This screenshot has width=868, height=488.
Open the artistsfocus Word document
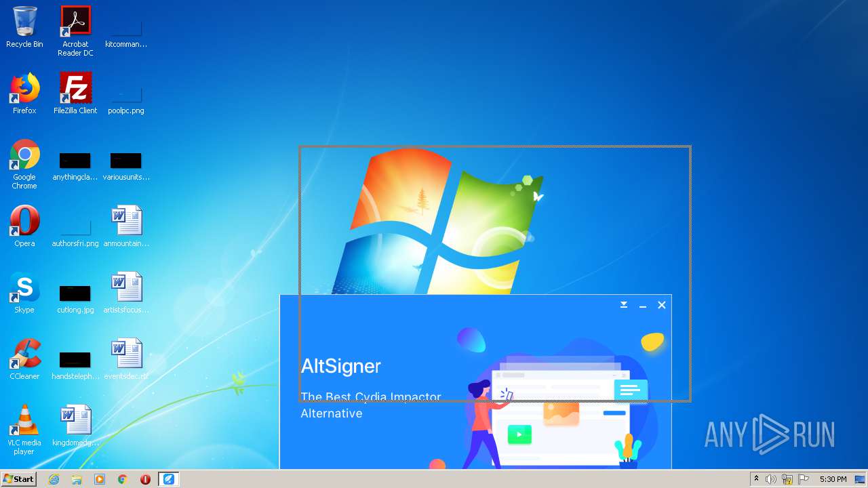point(126,293)
